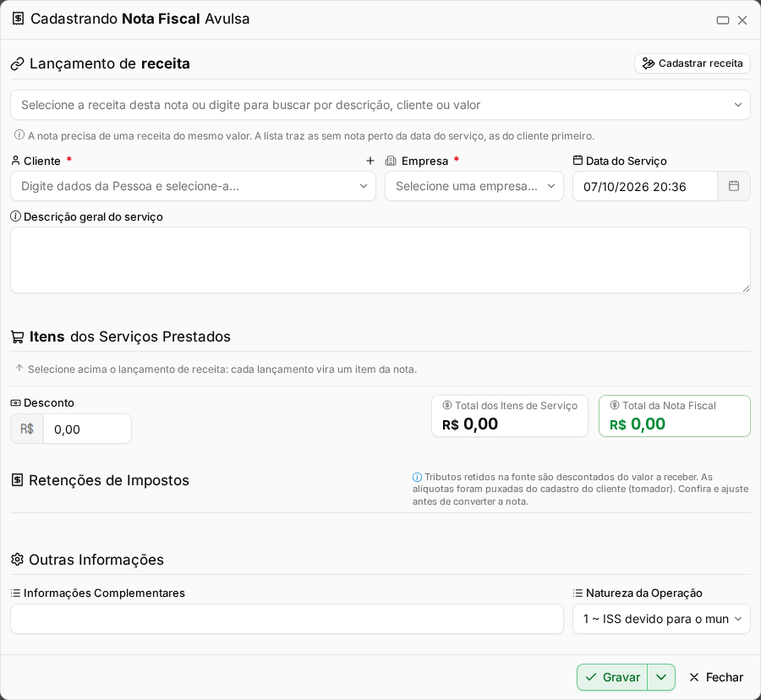
Task: Click the Total da Nota Fiscal box
Action: coord(675,416)
